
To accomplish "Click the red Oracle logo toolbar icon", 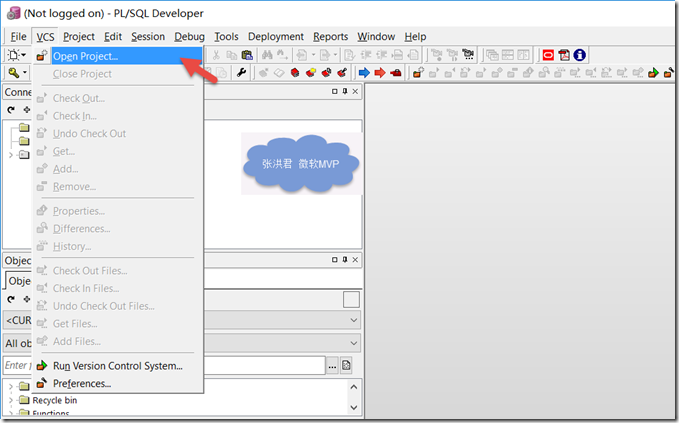I will (x=548, y=55).
